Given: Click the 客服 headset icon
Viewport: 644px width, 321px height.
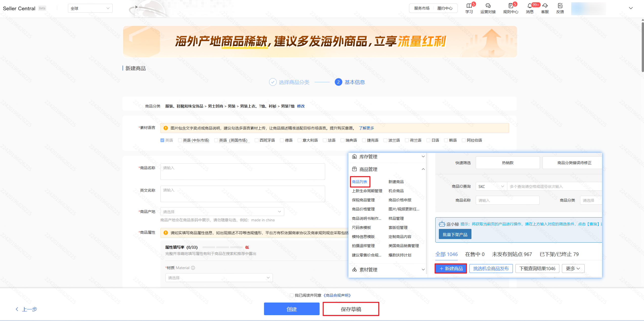Looking at the screenshot, I should pos(545,6).
